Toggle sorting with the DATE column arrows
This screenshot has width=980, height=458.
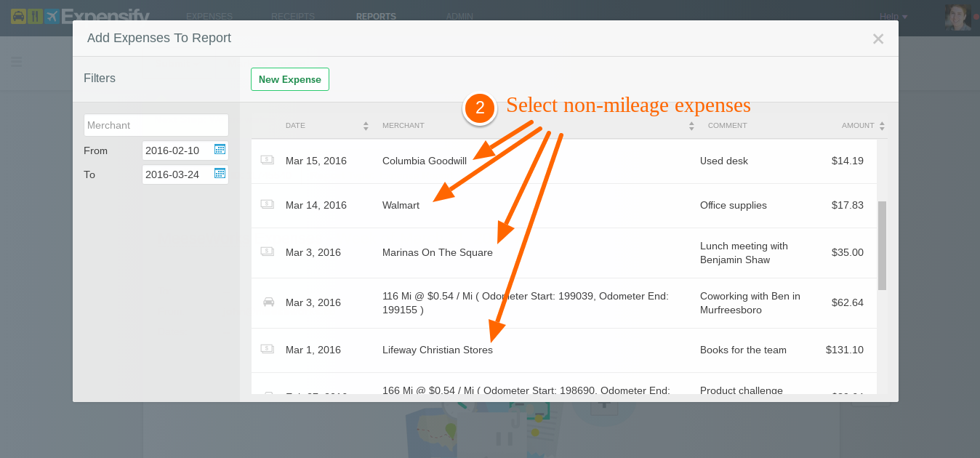tap(365, 125)
